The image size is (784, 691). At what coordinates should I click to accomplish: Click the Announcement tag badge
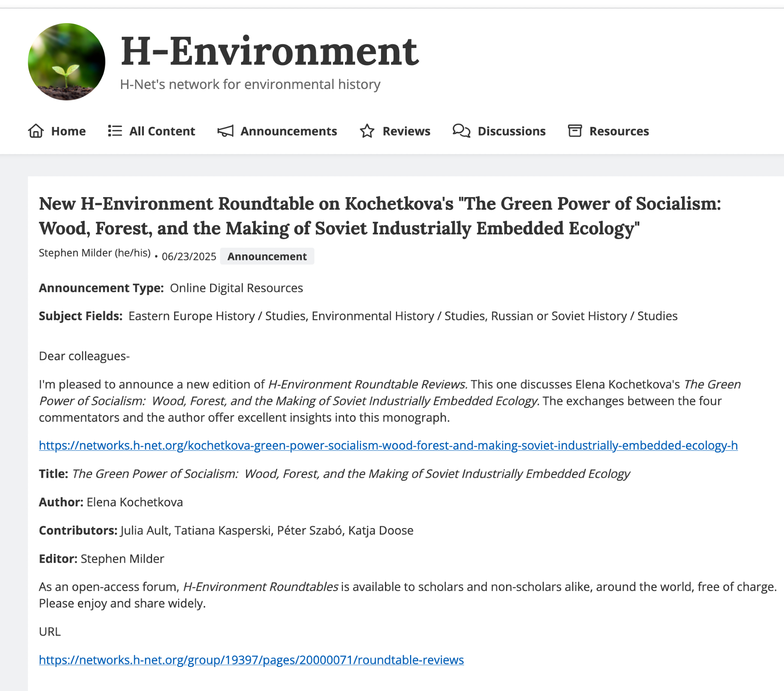[x=267, y=256]
